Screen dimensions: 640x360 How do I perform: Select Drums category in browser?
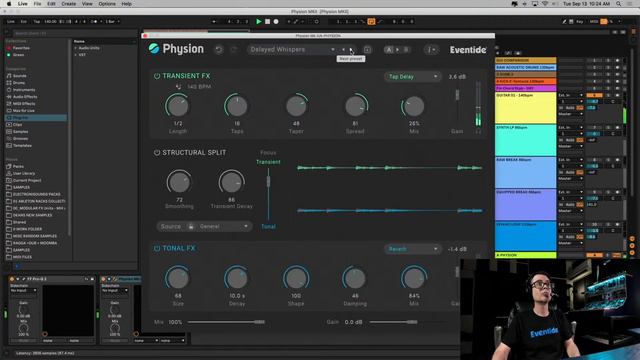[x=19, y=83]
